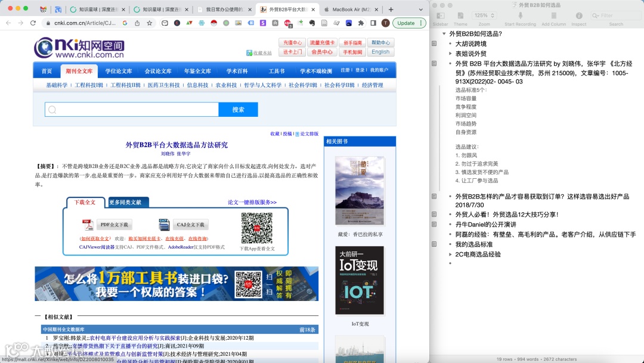Open the Update menu kebab in Chrome

click(421, 23)
